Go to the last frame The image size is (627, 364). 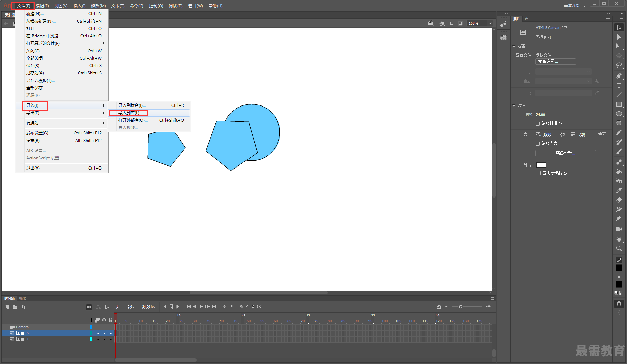click(x=214, y=307)
